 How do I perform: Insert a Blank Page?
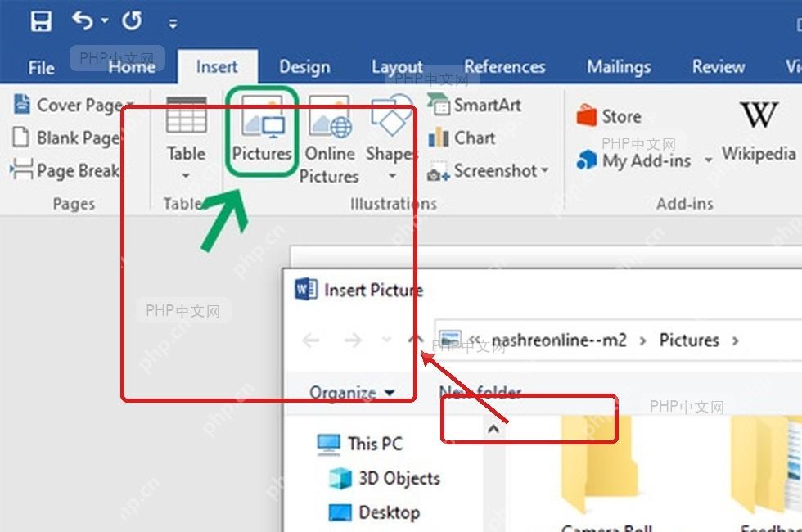click(x=66, y=138)
